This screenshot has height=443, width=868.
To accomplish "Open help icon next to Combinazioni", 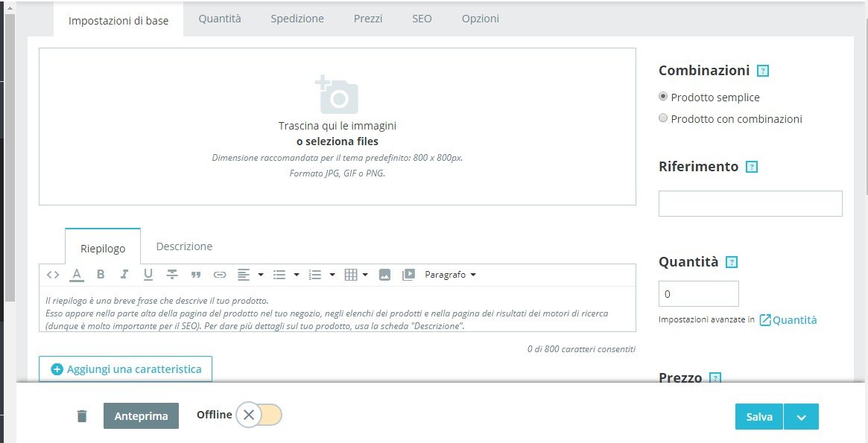I will click(x=763, y=71).
